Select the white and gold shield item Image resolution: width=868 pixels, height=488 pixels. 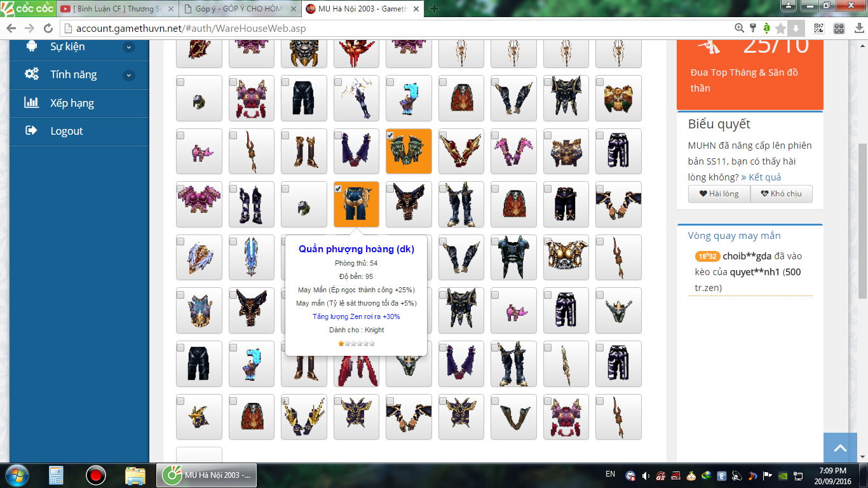199,257
